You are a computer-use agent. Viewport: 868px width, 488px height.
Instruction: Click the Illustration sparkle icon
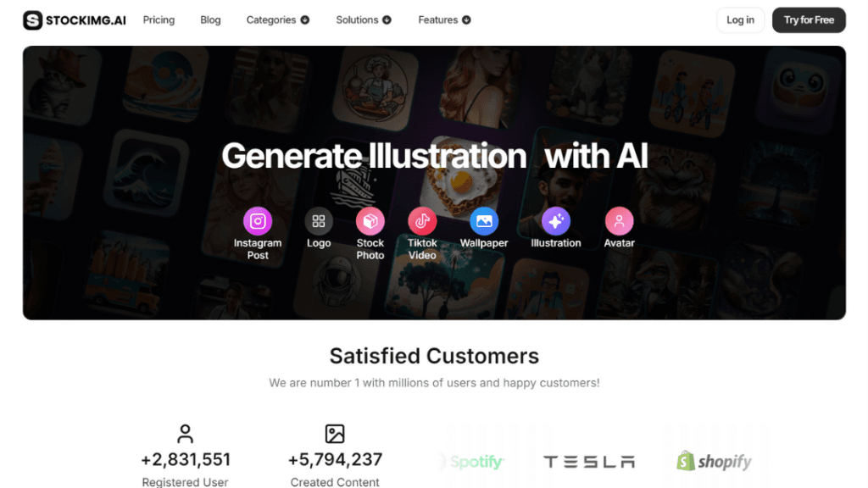tap(556, 221)
